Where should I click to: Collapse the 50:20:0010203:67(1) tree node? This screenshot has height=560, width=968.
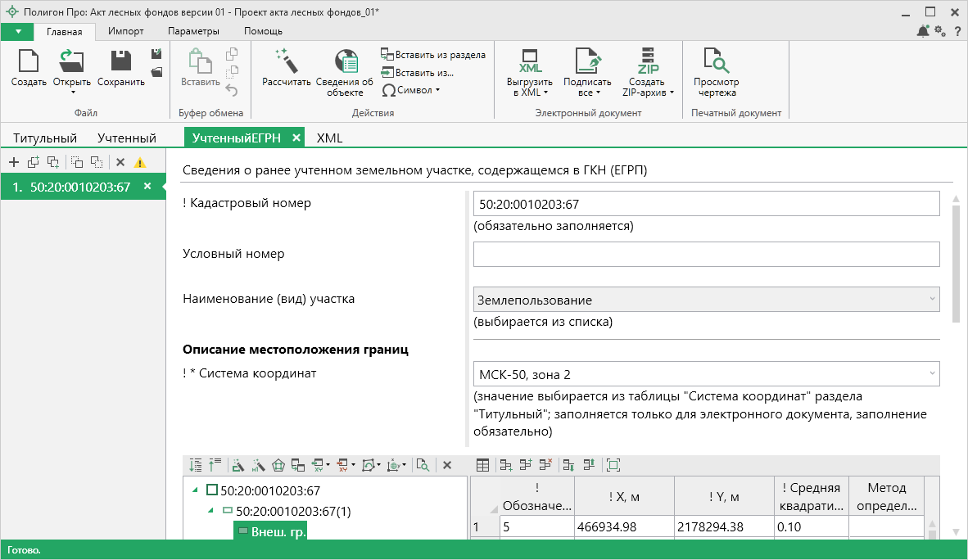click(x=212, y=511)
